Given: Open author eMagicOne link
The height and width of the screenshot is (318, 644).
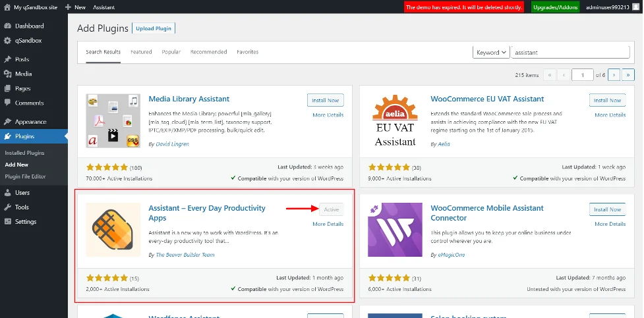Looking at the screenshot, I should pos(451,255).
